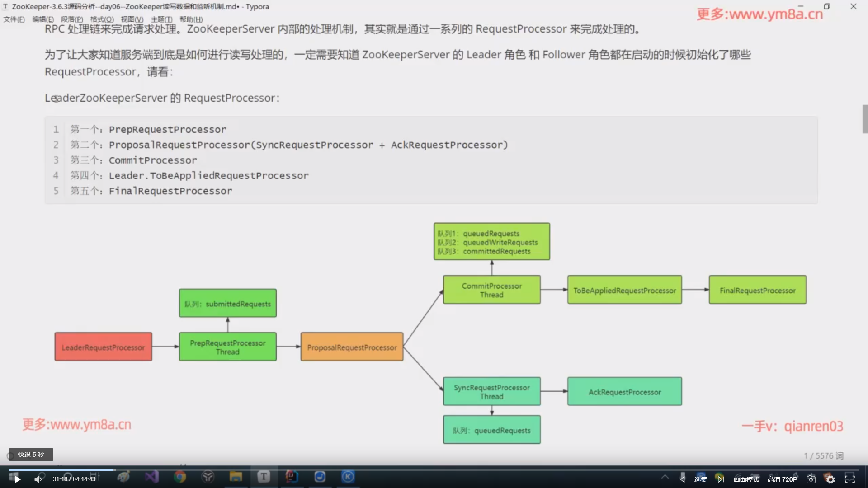This screenshot has height=488, width=868.
Task: Open player settings gear icon
Action: 830,479
